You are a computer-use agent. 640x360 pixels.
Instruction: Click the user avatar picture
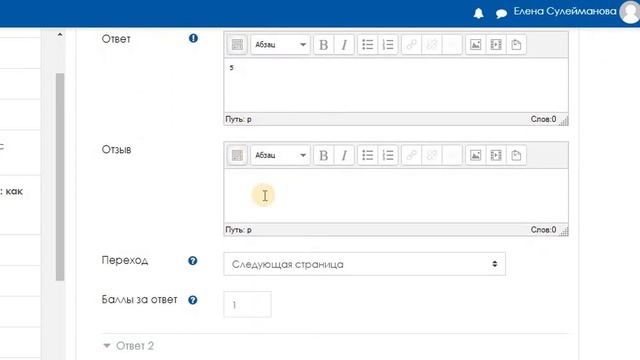(x=630, y=12)
